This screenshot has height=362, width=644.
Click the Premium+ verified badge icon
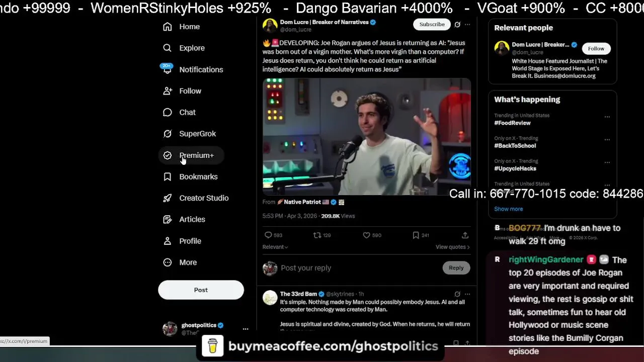click(168, 155)
